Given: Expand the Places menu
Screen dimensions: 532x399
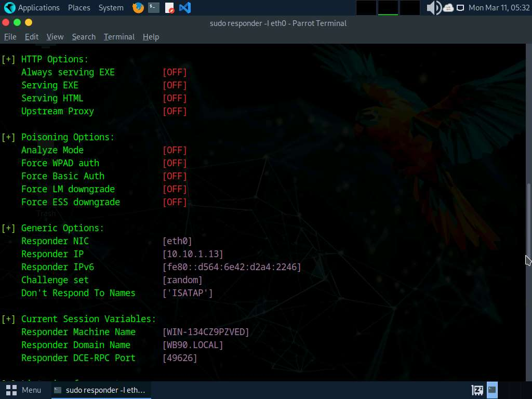Looking at the screenshot, I should click(x=79, y=8).
